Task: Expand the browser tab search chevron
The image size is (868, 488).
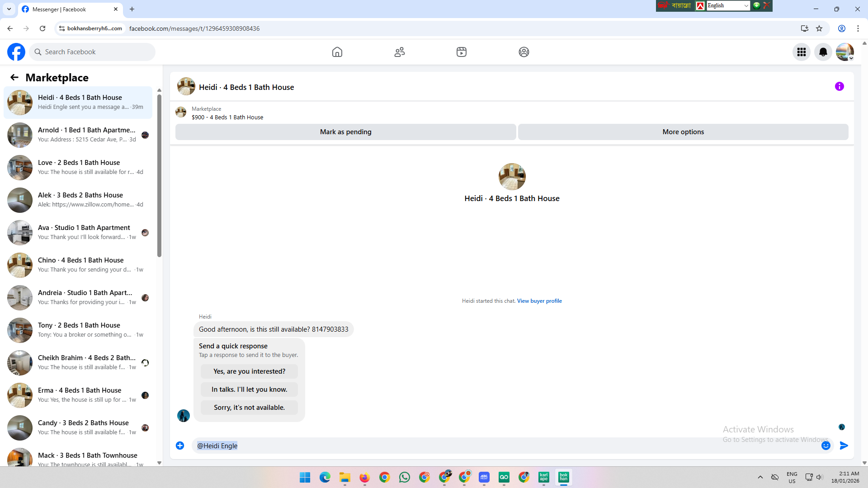Action: click(x=9, y=9)
